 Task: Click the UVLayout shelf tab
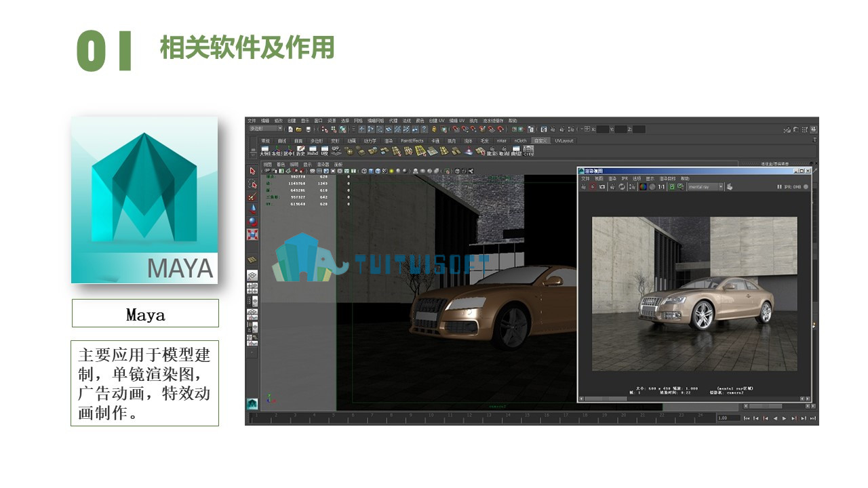(x=564, y=141)
